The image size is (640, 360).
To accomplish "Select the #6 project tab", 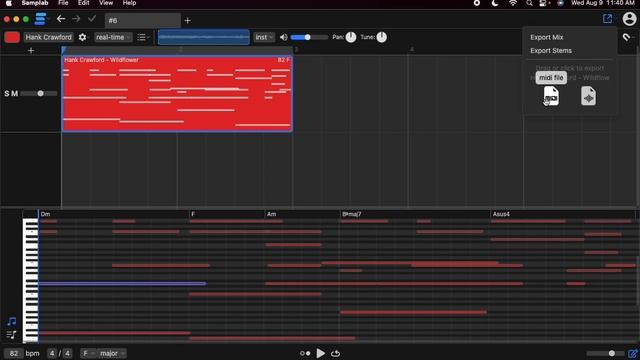I will (x=143, y=20).
